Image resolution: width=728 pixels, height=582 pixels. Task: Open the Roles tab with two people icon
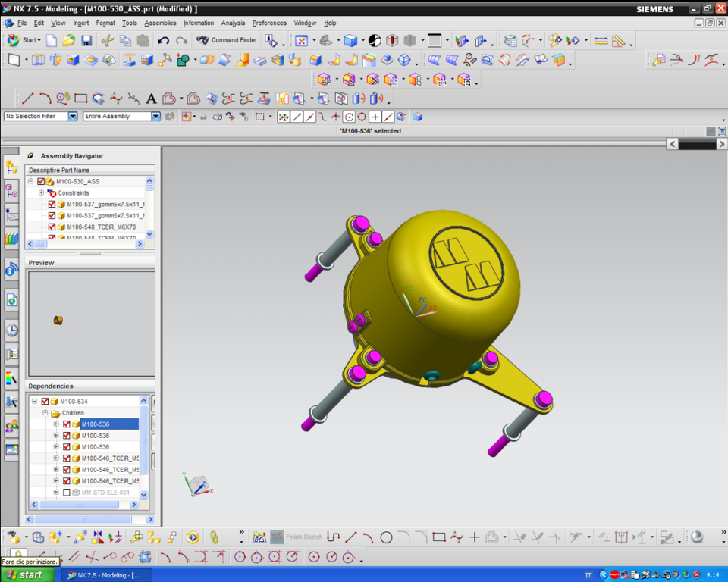[x=11, y=426]
